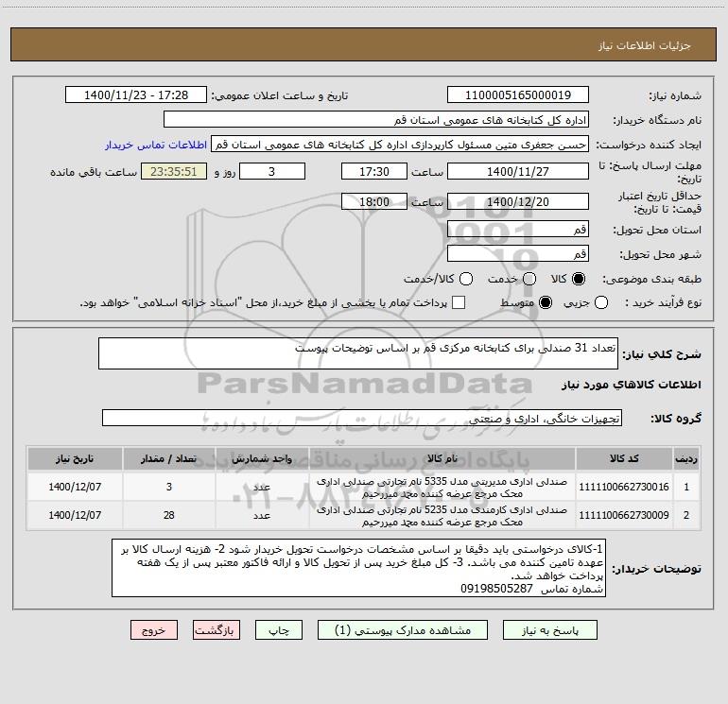
Task: Click the جزئیات اطلاعات نیاز page title
Action: pos(645,45)
